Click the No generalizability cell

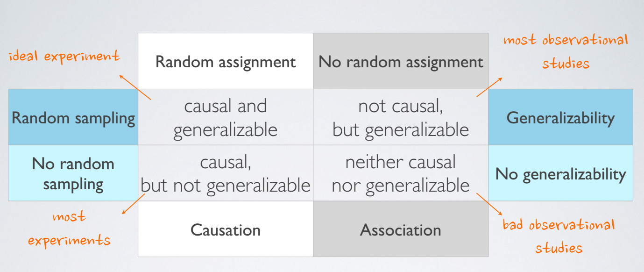(x=561, y=173)
